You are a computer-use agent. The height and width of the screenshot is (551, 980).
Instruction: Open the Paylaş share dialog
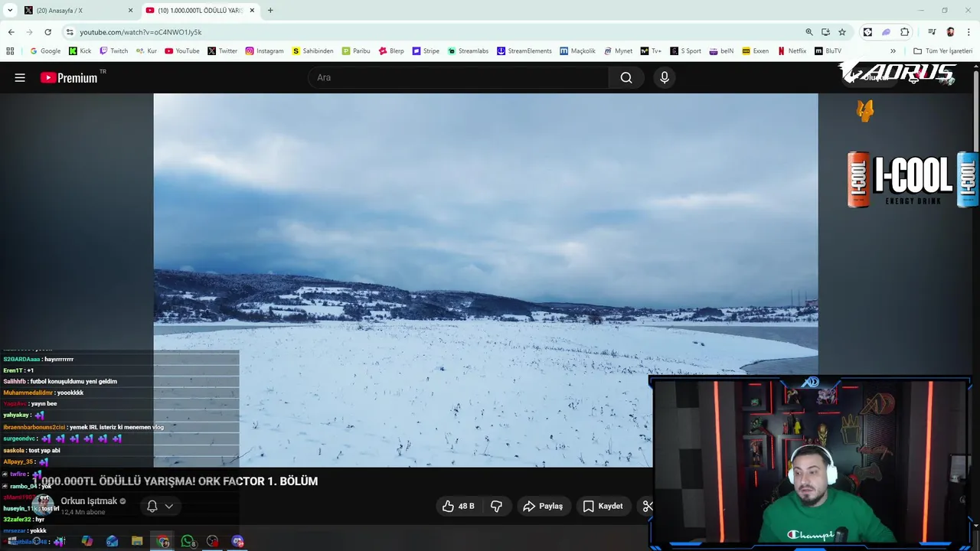click(543, 506)
